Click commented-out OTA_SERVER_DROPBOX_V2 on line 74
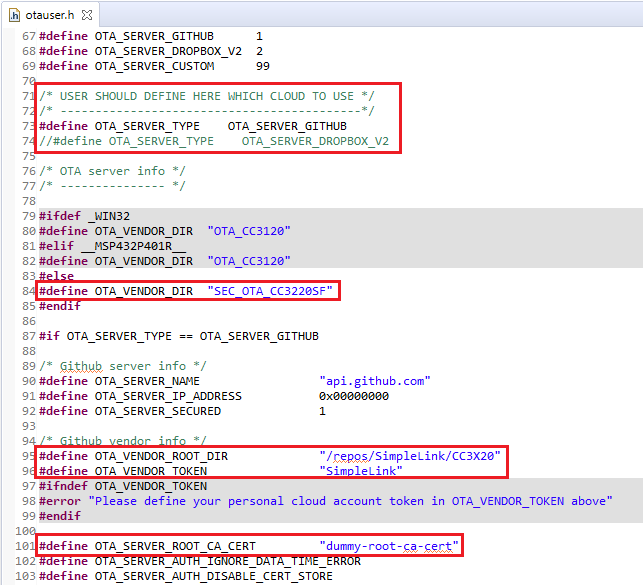The width and height of the screenshot is (643, 585). click(x=315, y=141)
